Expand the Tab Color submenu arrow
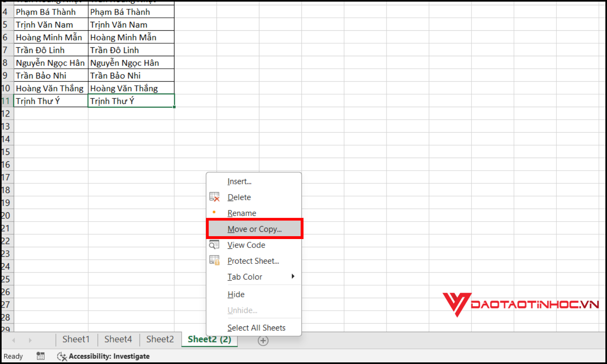 pyautogui.click(x=293, y=277)
